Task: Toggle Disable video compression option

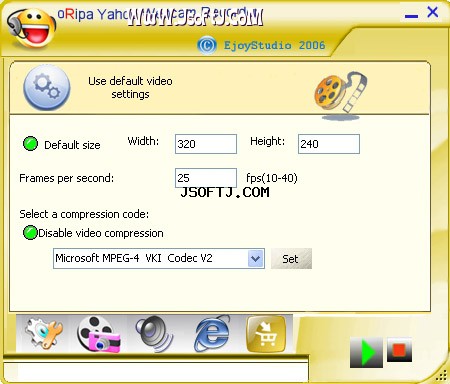Action: 30,233
